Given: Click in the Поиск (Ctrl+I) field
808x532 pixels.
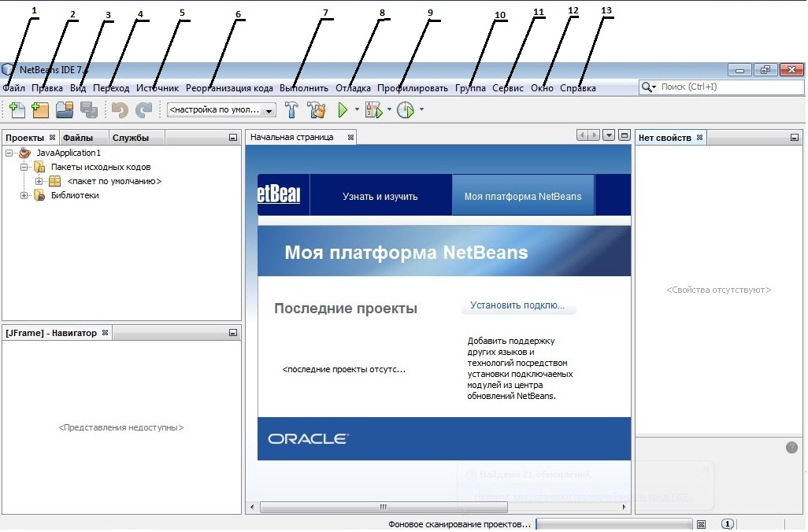Looking at the screenshot, I should [x=731, y=87].
